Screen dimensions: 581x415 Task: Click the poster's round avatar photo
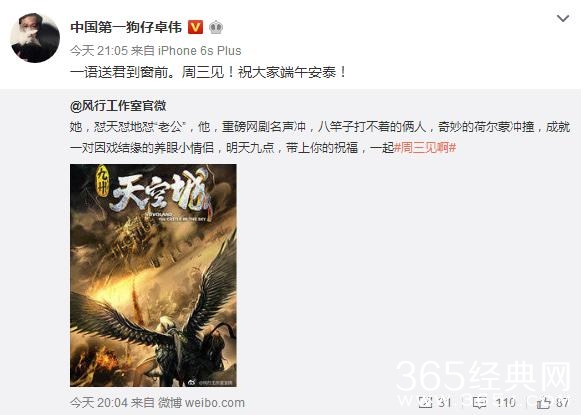pyautogui.click(x=35, y=37)
